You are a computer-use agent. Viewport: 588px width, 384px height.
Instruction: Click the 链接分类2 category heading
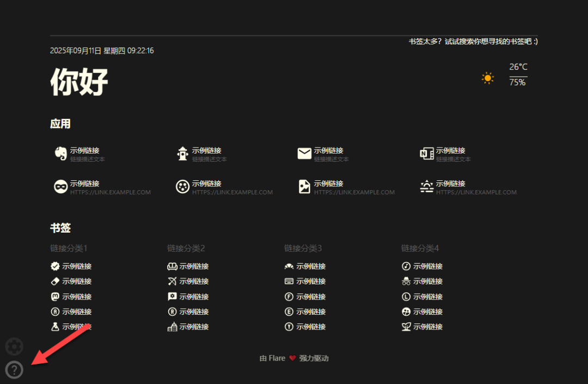click(186, 248)
